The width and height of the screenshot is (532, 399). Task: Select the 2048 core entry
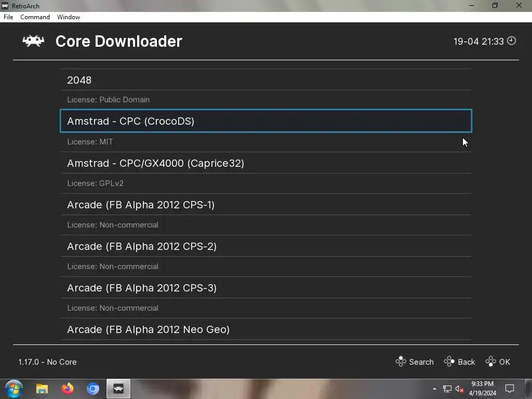[x=266, y=80]
